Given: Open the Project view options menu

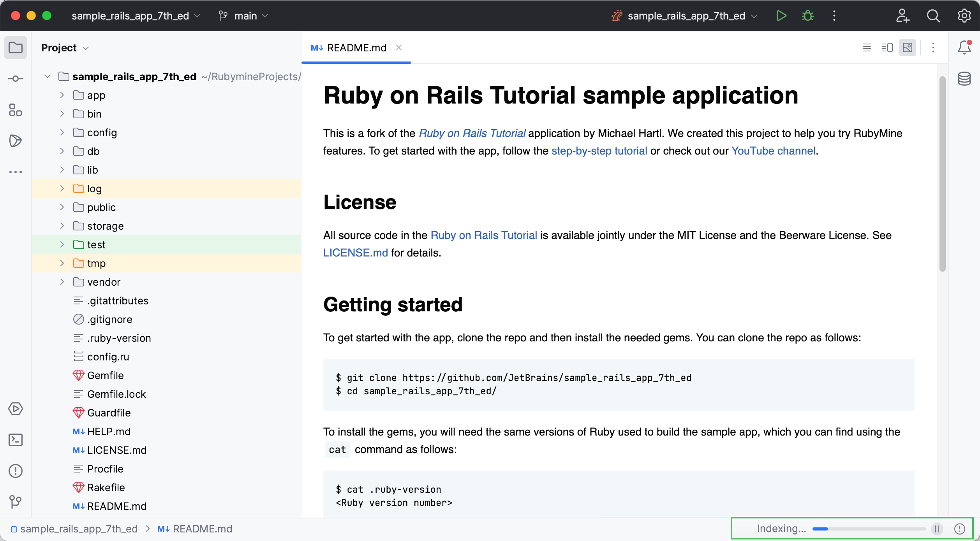Looking at the screenshot, I should (86, 47).
